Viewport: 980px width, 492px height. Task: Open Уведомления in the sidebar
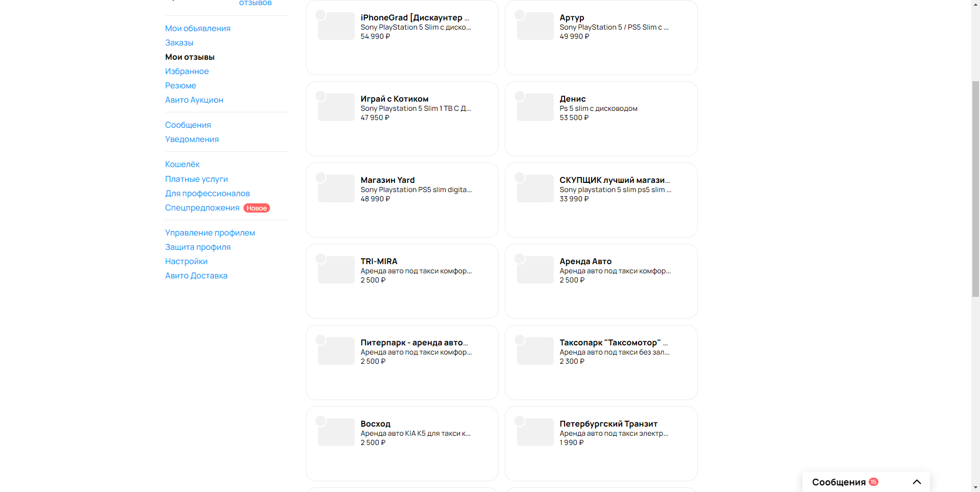pos(192,139)
